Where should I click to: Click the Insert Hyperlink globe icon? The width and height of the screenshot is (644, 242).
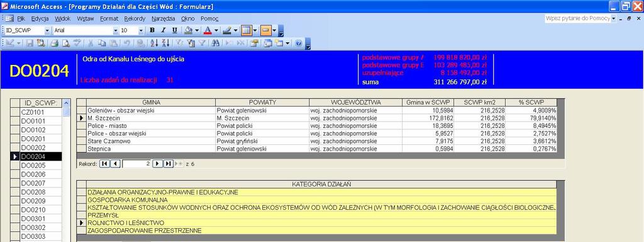[x=140, y=43]
